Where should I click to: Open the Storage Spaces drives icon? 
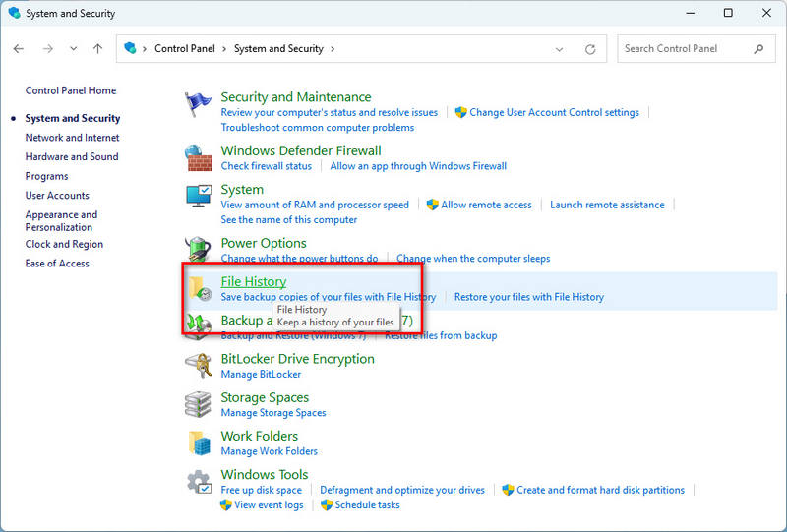[198, 404]
